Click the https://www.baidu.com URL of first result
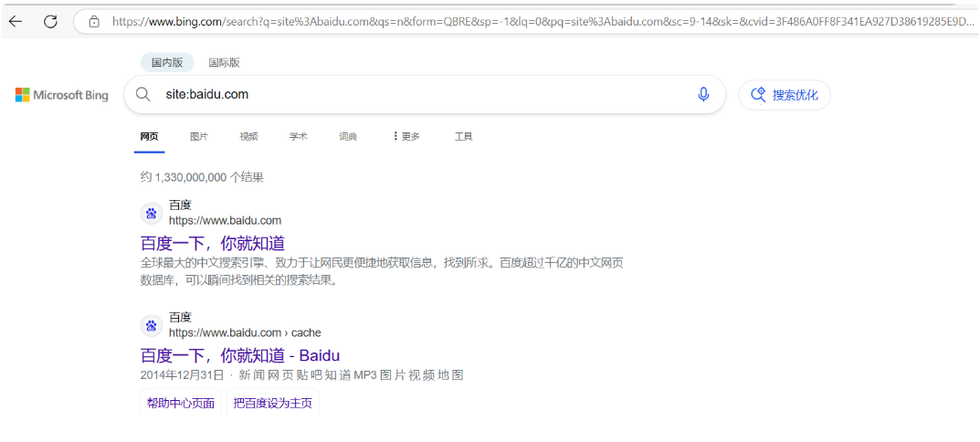Viewport: 980px width, 442px height. pos(225,220)
